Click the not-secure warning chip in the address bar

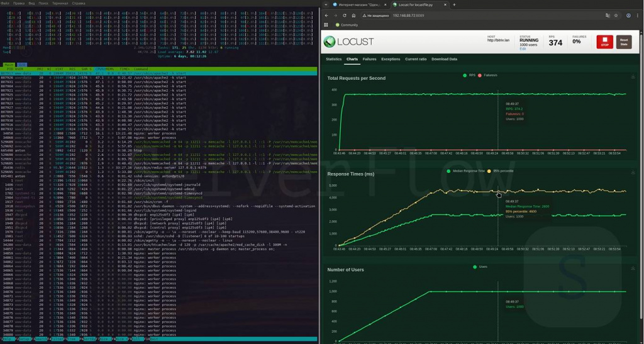[x=375, y=16]
